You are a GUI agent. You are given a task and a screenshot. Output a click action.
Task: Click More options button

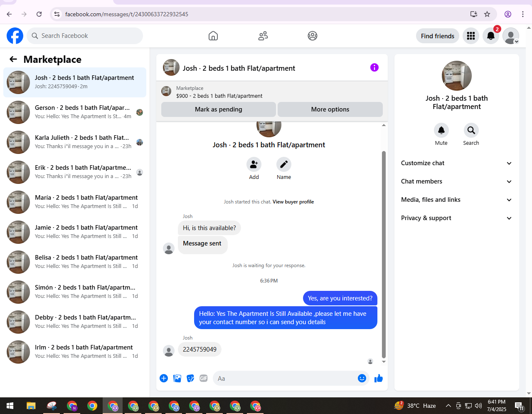coord(330,109)
